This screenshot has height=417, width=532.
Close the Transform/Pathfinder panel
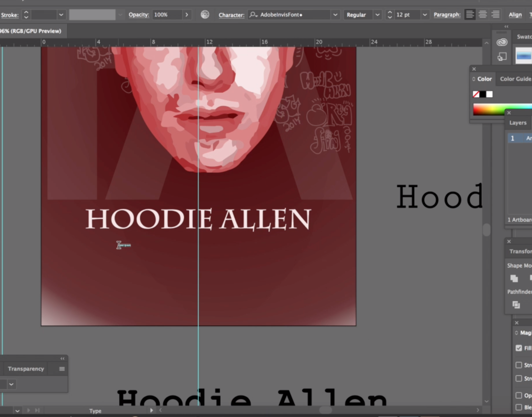point(509,242)
